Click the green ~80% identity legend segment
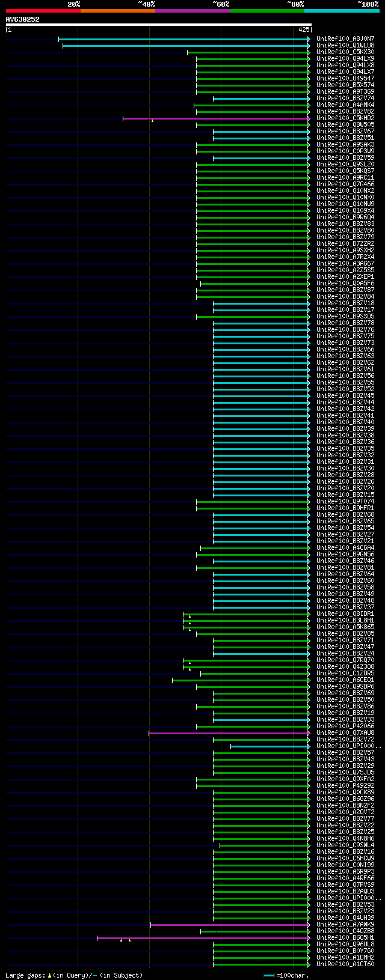Viewport: 385px width, 980px height. coord(267,11)
